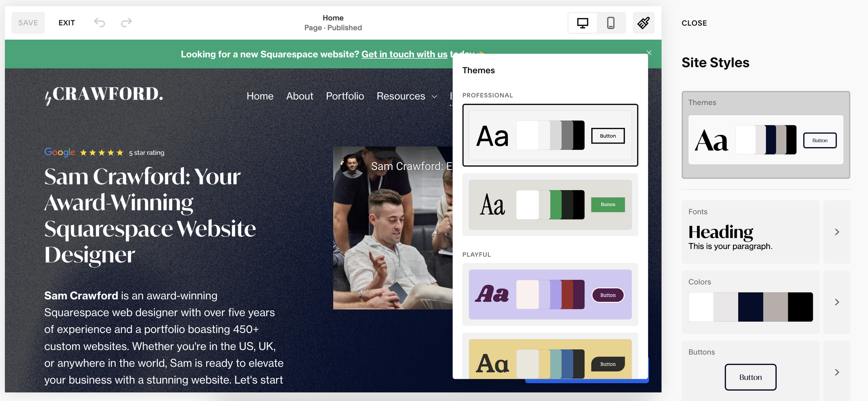This screenshot has width=868, height=401.
Task: Click the EXIT button
Action: (67, 23)
